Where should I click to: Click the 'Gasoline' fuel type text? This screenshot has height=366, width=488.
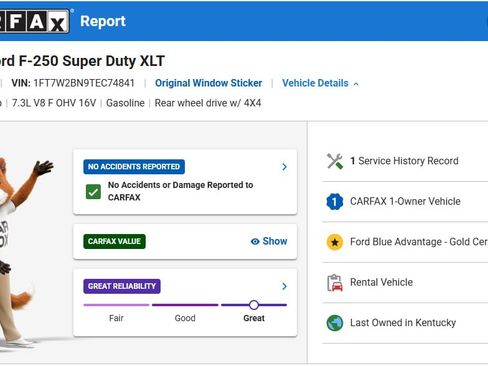(125, 103)
